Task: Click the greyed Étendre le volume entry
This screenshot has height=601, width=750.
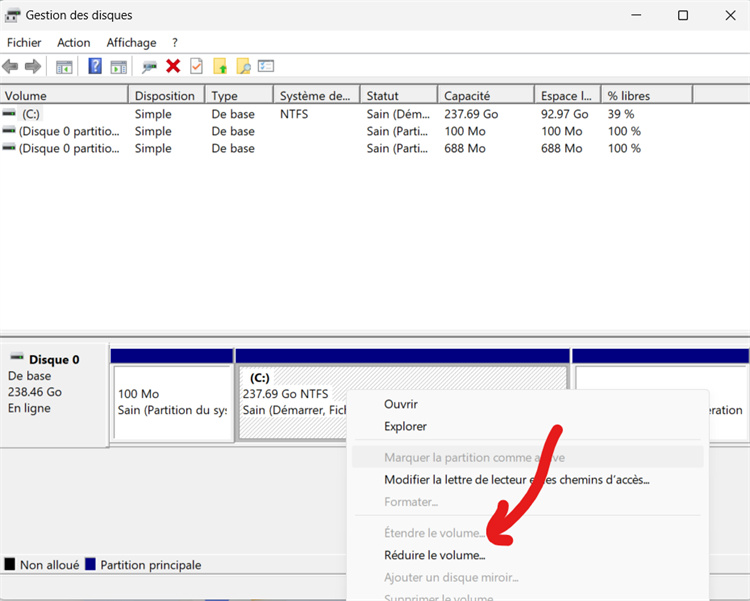Action: click(x=434, y=533)
